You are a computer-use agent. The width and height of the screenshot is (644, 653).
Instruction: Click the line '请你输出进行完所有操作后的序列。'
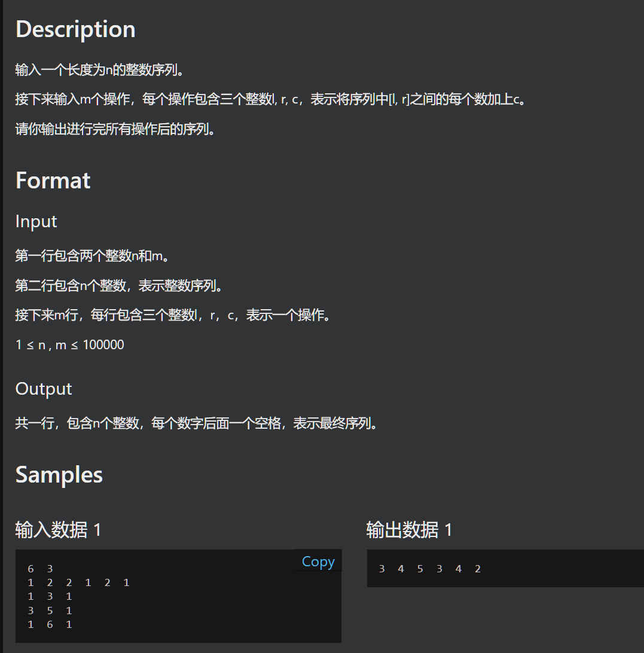point(115,129)
